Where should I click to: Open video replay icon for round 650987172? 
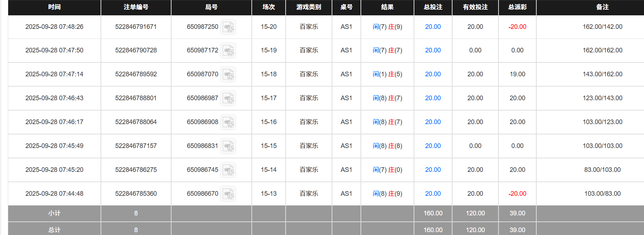point(228,51)
